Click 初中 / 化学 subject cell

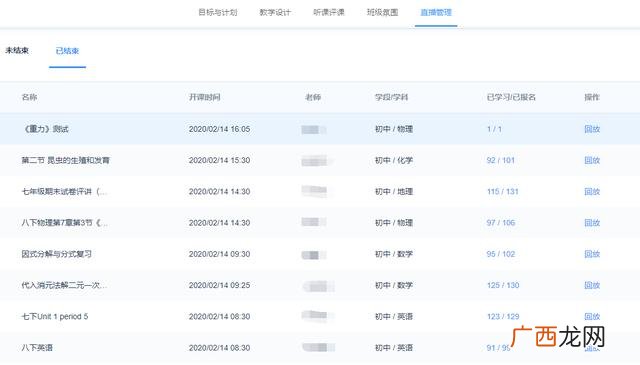coord(394,160)
